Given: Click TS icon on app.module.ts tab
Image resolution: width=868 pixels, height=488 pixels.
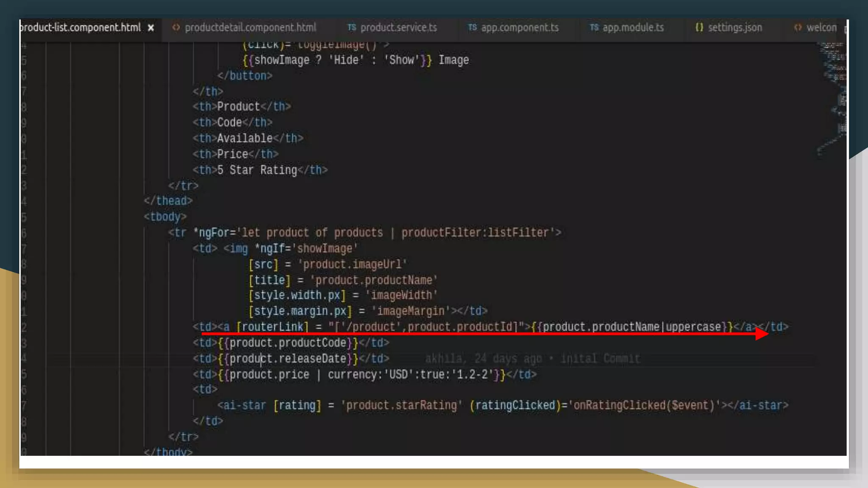Looking at the screenshot, I should [594, 28].
